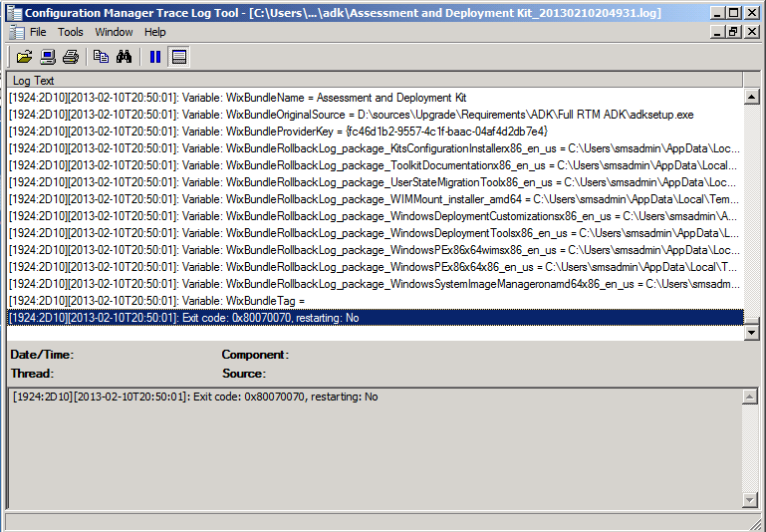Maximize the Trace Log Tool window
This screenshot has width=766, height=532.
[733, 13]
